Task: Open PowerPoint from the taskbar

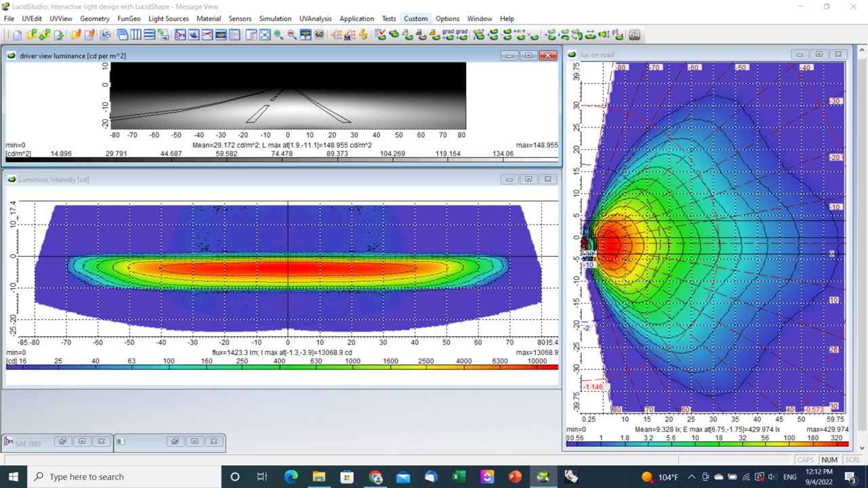Action: 515,476
